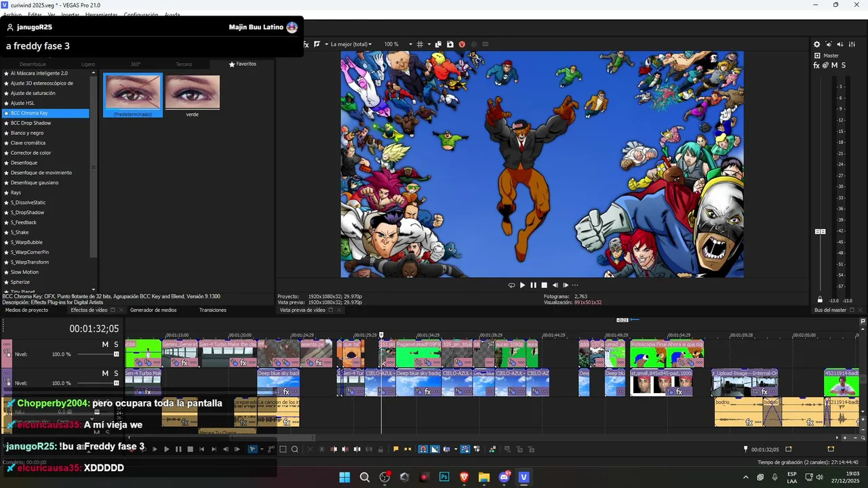868x488 pixels.
Task: Save snapshot to file icon
Action: [x=450, y=44]
